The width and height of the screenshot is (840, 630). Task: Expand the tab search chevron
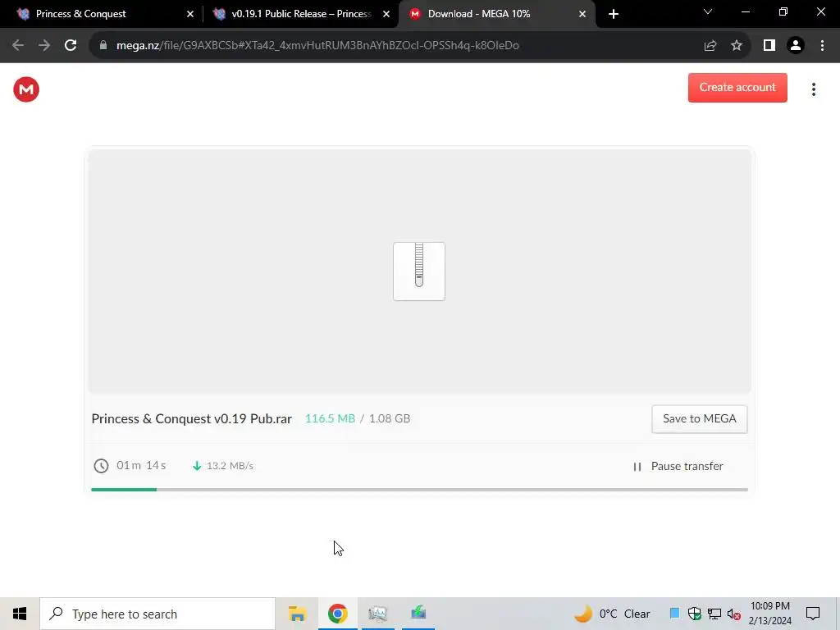point(708,11)
